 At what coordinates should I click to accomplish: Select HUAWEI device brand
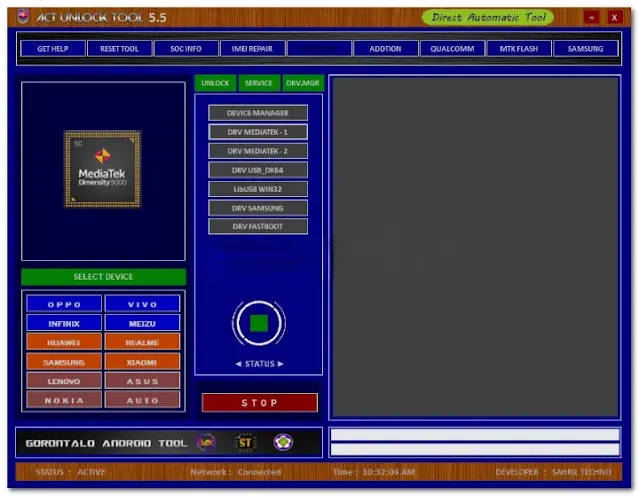[64, 342]
